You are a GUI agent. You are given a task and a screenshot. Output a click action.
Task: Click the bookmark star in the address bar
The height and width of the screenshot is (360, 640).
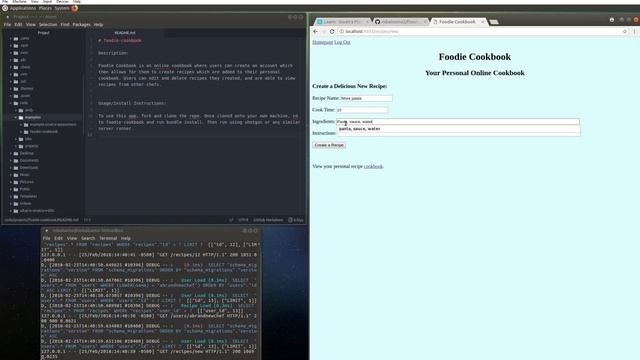(624, 31)
